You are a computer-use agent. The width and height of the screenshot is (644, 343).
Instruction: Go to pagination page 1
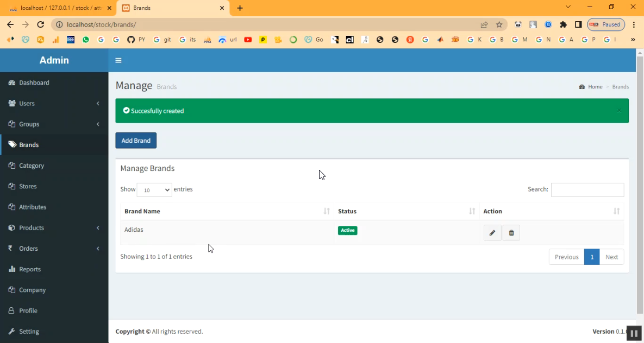click(x=592, y=257)
